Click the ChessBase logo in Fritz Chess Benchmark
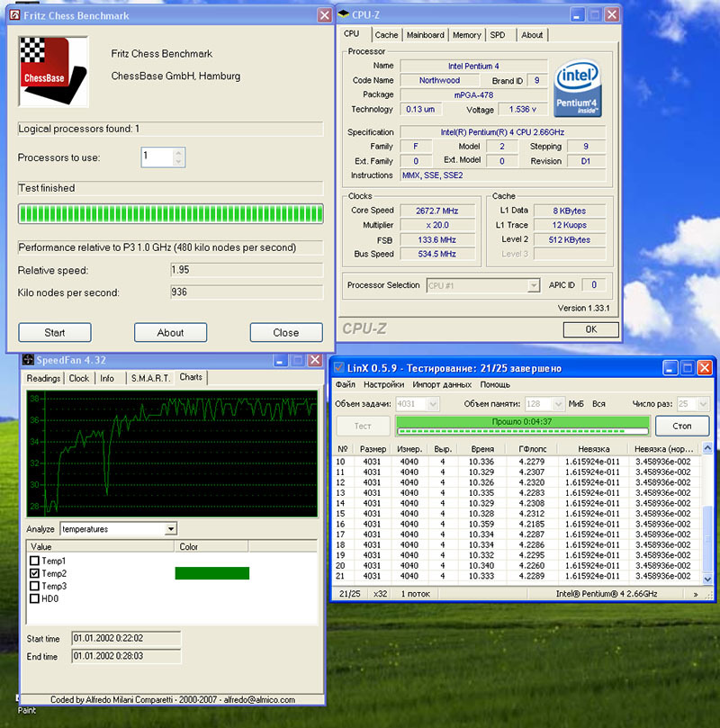Image resolution: width=720 pixels, height=728 pixels. pyautogui.click(x=53, y=71)
